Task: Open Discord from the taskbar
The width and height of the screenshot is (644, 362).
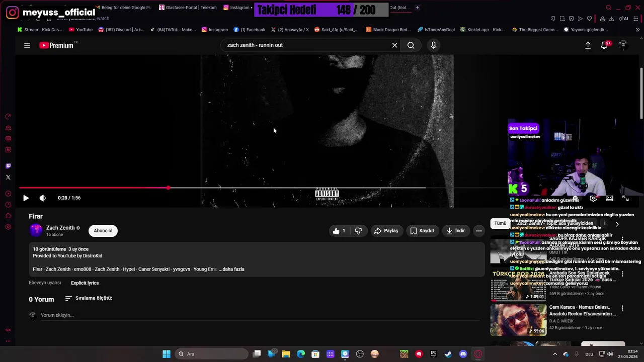Action: coord(463,354)
